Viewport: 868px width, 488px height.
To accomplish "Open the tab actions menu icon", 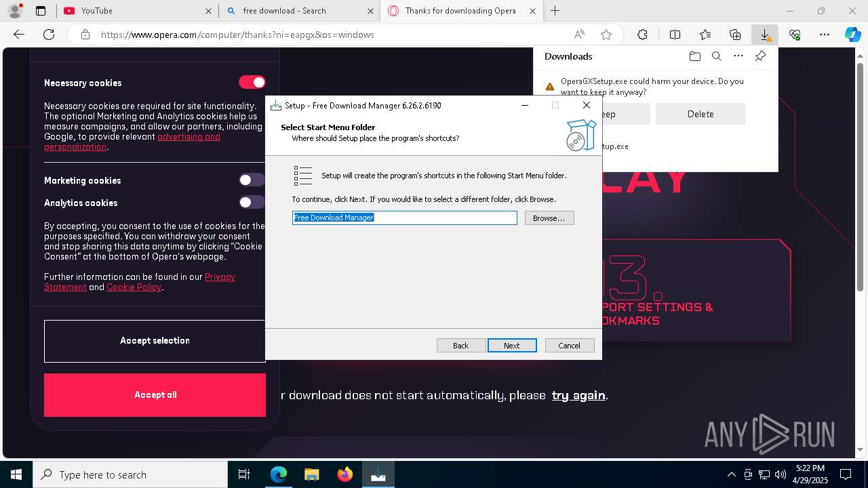I will point(41,11).
